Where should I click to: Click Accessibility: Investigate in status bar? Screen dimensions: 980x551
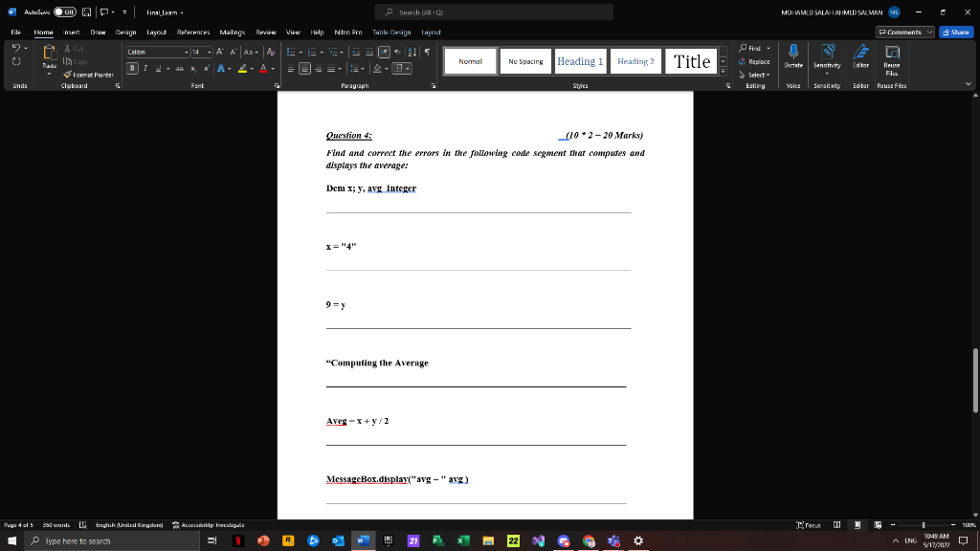(x=208, y=525)
